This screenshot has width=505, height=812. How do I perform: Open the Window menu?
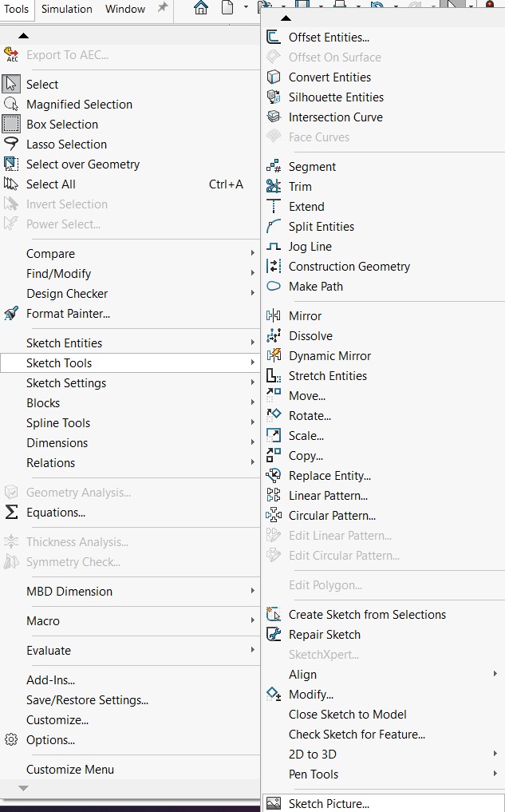tap(124, 9)
